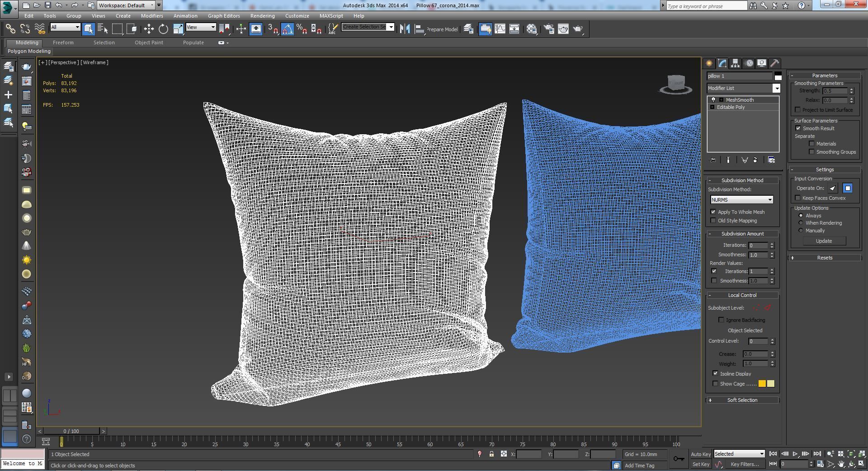Open the Rendering menu
Viewport: 868px width, 471px height.
point(262,16)
